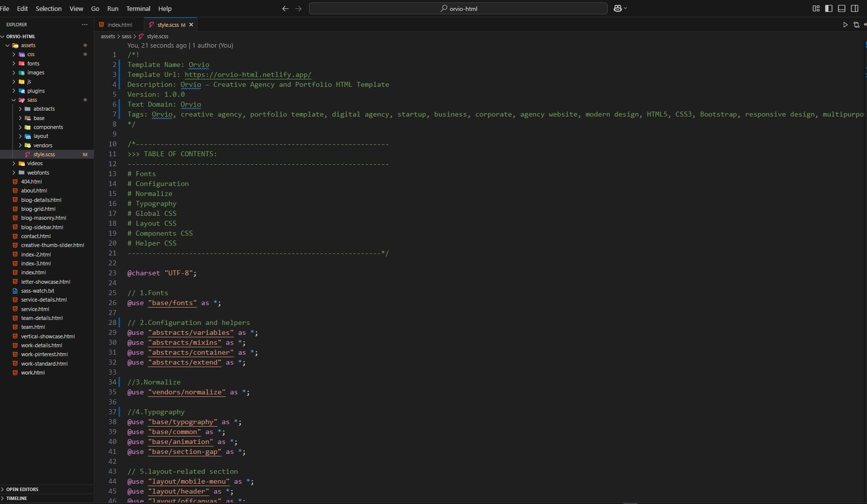This screenshot has width=867, height=504.
Task: Click the Go Forward arrow in title bar
Action: 299,8
